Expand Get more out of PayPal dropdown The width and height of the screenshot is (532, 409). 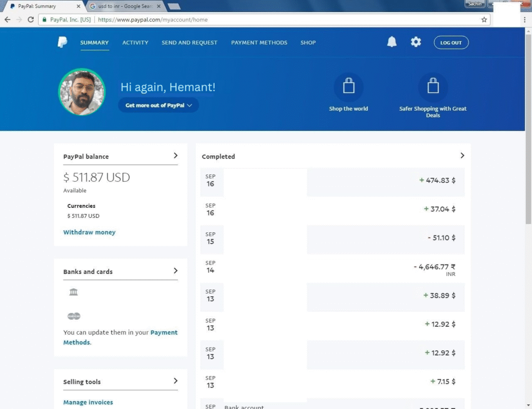click(x=158, y=105)
